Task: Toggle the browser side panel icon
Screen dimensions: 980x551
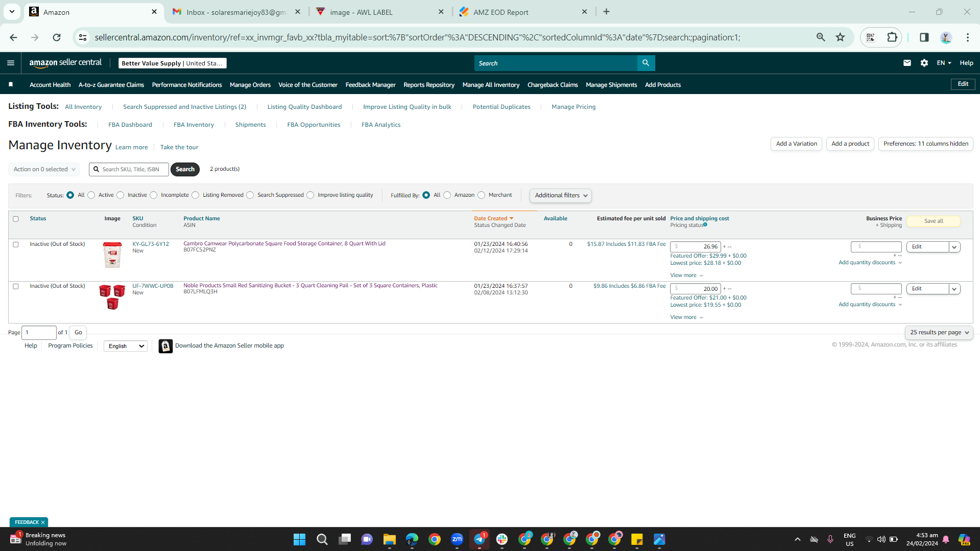Action: coord(924,37)
